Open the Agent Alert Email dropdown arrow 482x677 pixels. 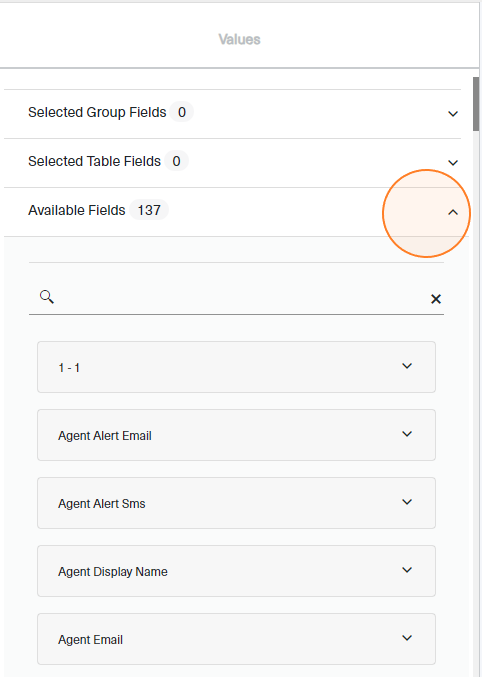(x=407, y=434)
